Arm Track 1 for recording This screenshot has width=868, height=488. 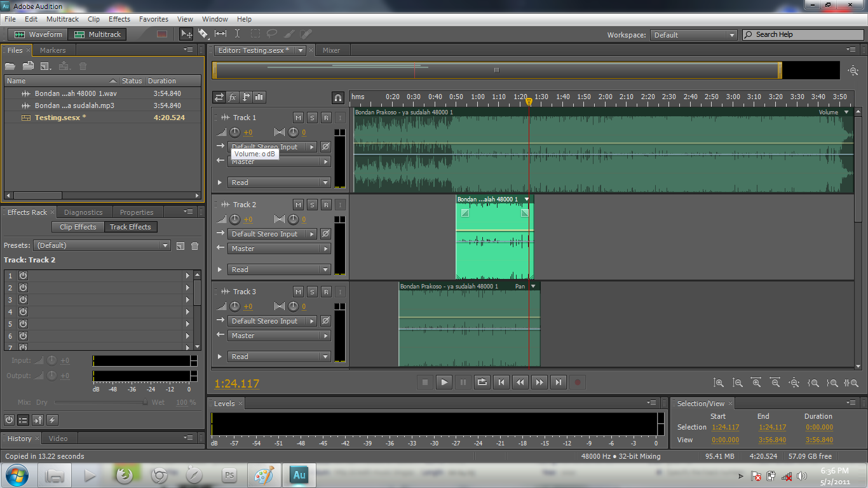pos(326,118)
